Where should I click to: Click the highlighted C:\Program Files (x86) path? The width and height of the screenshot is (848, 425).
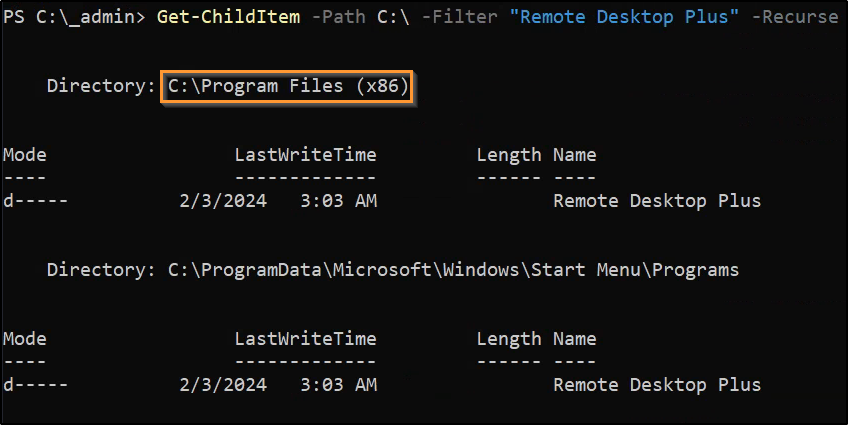click(287, 87)
